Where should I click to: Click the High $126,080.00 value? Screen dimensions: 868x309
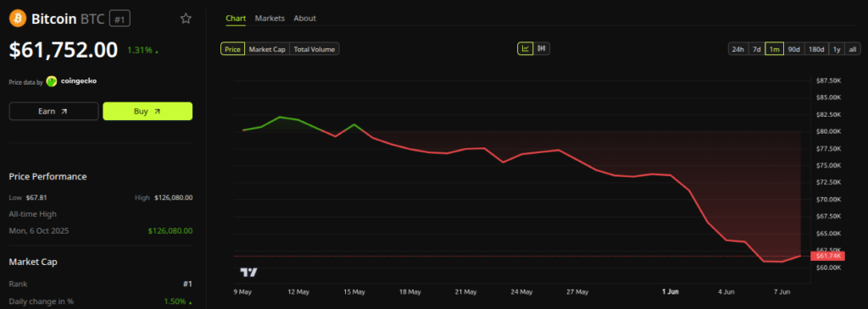(x=173, y=197)
